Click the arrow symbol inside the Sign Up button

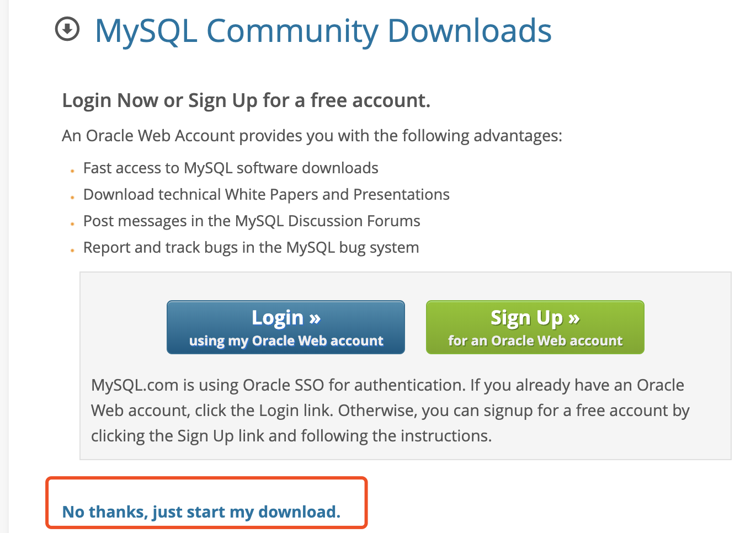pyautogui.click(x=574, y=317)
